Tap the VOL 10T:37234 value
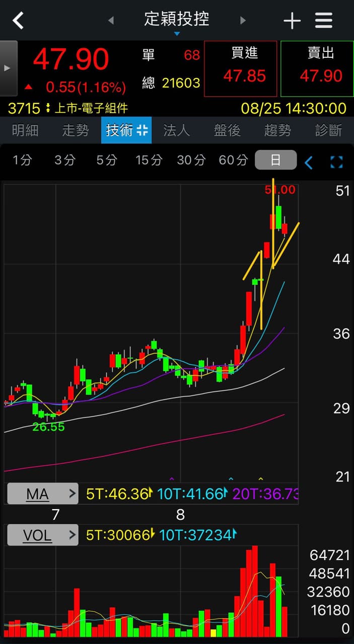 coord(197,535)
